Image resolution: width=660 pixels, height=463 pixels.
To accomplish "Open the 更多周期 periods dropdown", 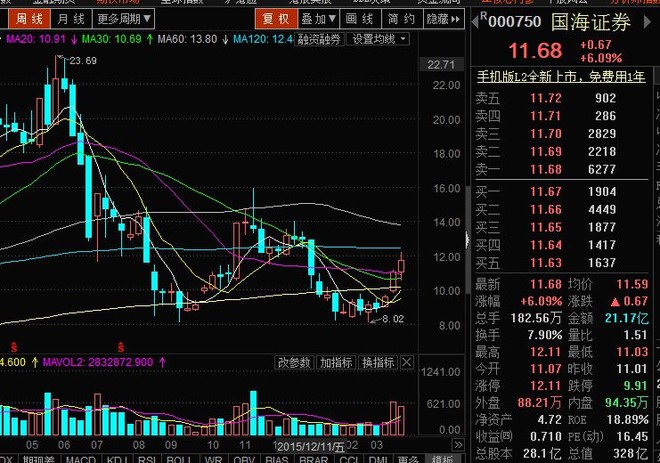I will click(x=124, y=19).
